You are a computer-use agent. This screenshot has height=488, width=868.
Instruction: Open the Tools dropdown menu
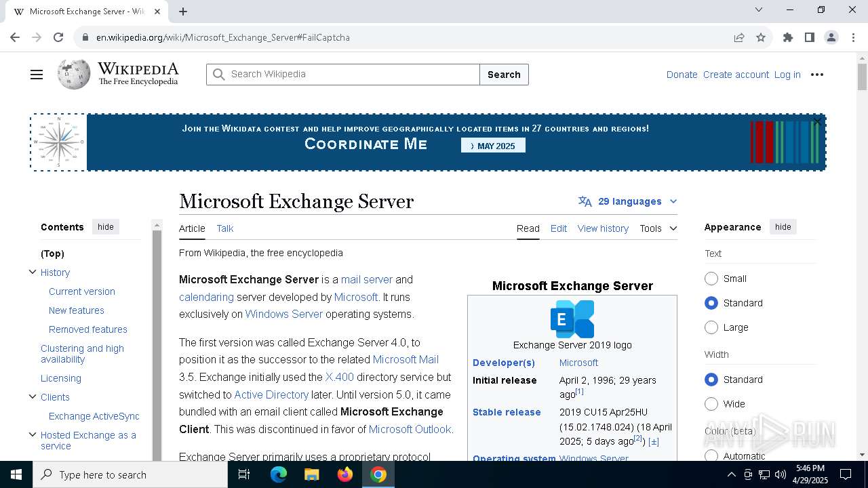point(658,228)
